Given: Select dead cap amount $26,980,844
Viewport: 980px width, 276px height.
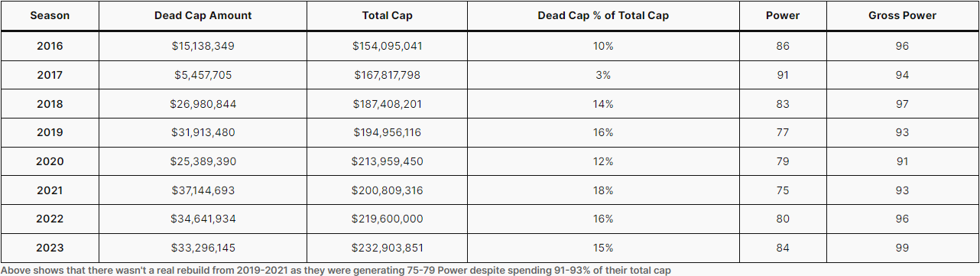Looking at the screenshot, I should (x=203, y=104).
